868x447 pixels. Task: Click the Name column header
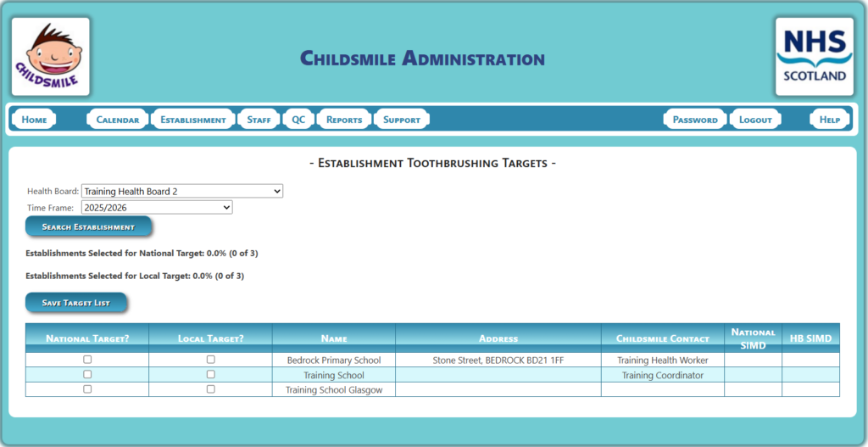(x=334, y=338)
